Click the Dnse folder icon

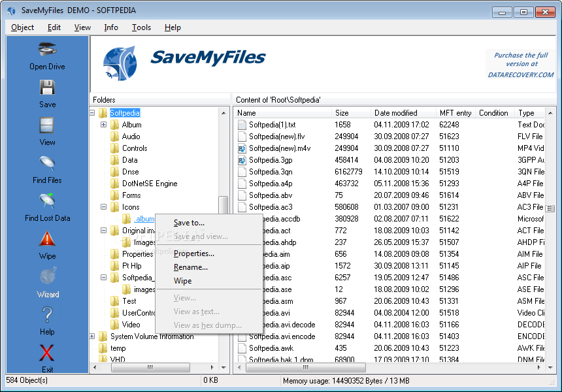pyautogui.click(x=115, y=172)
